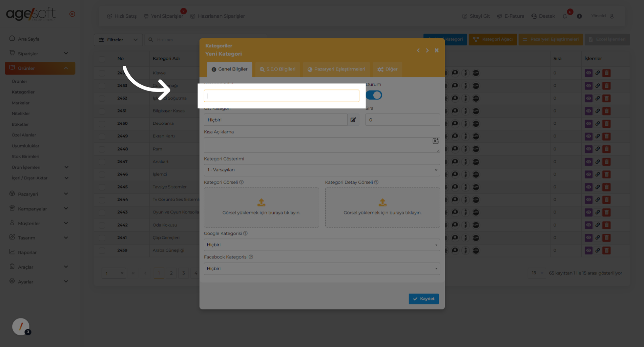The image size is (644, 347).
Task: Toggle the Durum switch off
Action: pyautogui.click(x=374, y=95)
